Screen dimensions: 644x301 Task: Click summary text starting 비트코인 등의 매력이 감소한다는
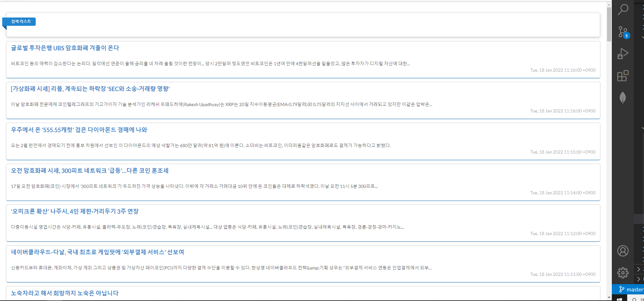point(210,64)
